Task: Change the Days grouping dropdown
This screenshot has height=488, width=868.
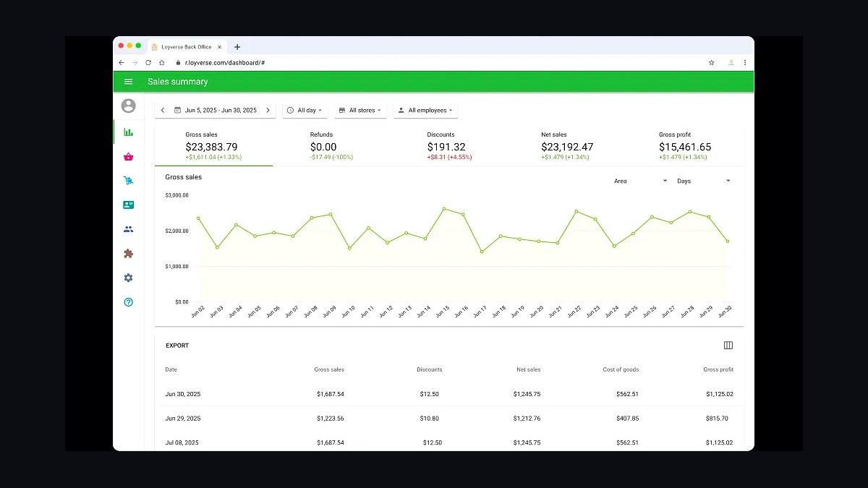Action: 704,181
